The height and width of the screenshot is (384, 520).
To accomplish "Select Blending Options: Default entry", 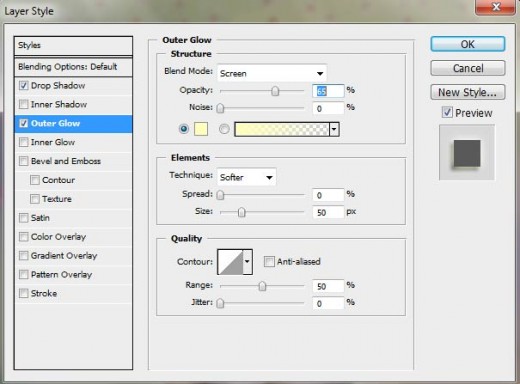I will coord(73,67).
